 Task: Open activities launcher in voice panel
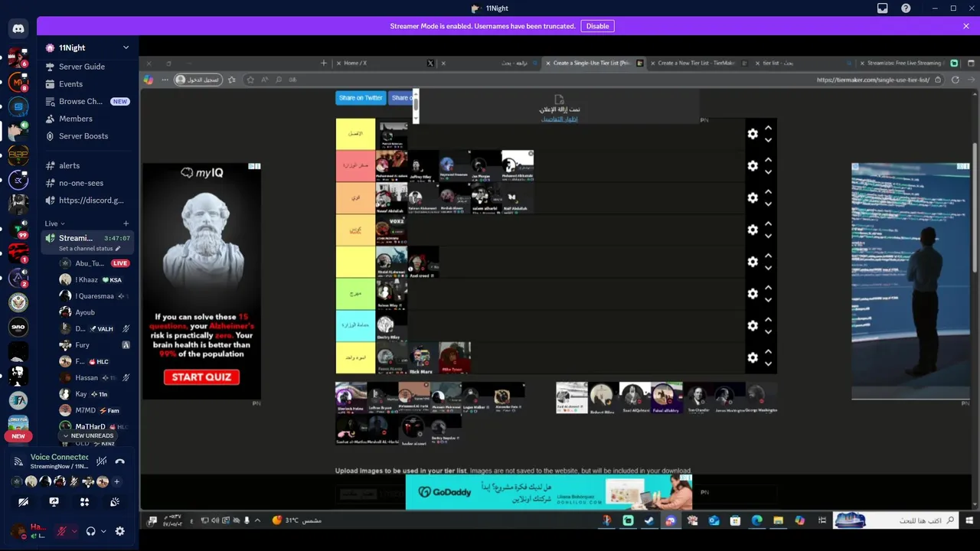tap(84, 502)
